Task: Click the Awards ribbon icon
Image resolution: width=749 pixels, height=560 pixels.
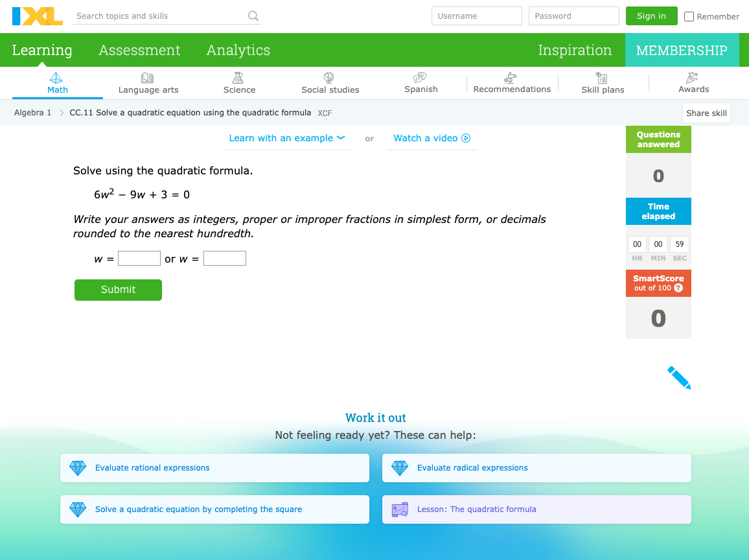Action: (x=693, y=78)
